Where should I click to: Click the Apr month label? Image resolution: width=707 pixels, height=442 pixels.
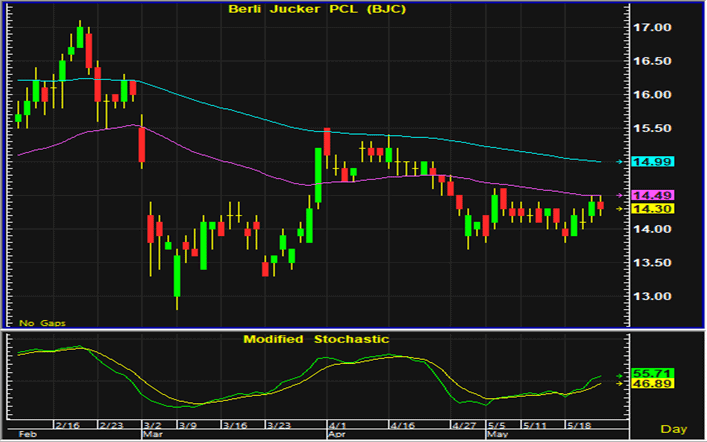click(x=337, y=434)
